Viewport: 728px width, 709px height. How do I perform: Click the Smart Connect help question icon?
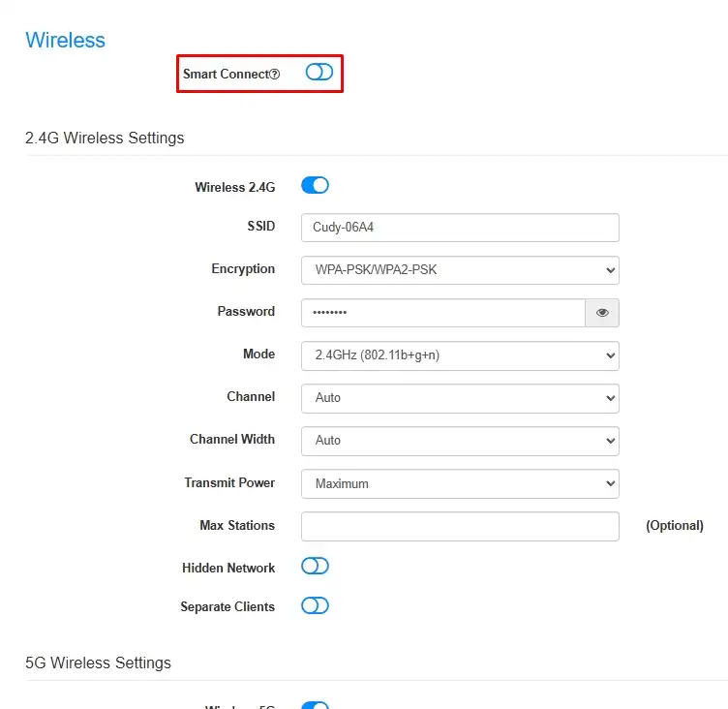(x=274, y=75)
